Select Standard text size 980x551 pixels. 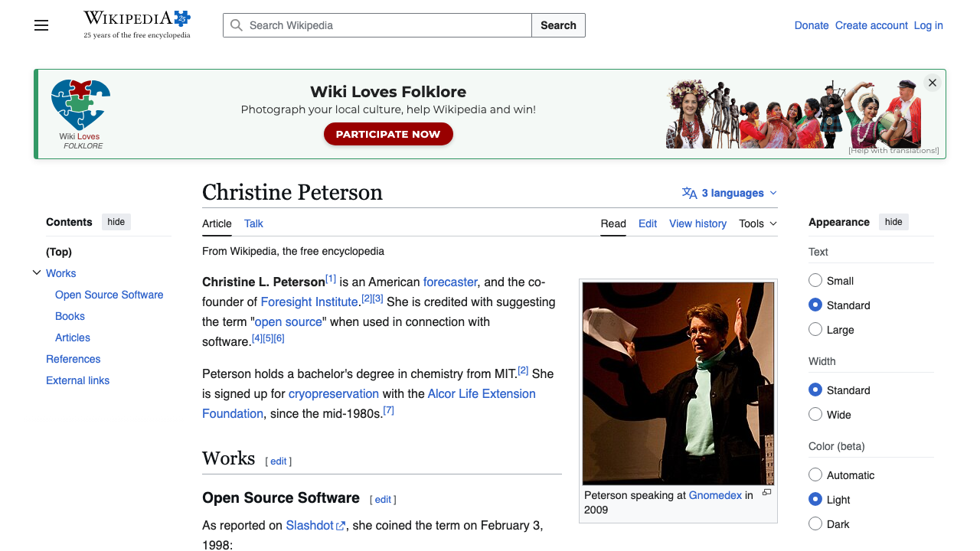[815, 305]
